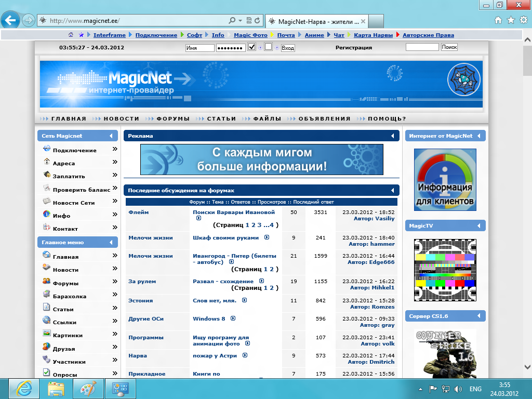The width and height of the screenshot is (532, 399).
Task: Open ГЛАВНАЯ in the top navigation
Action: [x=69, y=119]
